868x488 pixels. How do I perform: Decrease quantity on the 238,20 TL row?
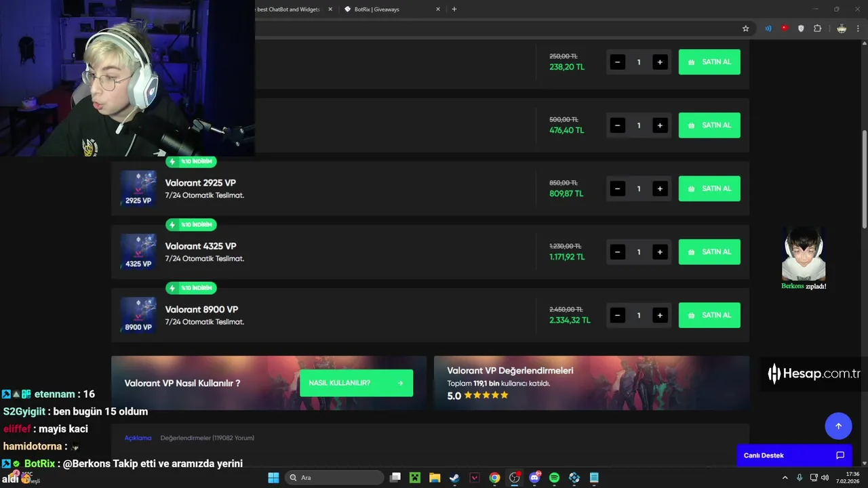point(617,62)
